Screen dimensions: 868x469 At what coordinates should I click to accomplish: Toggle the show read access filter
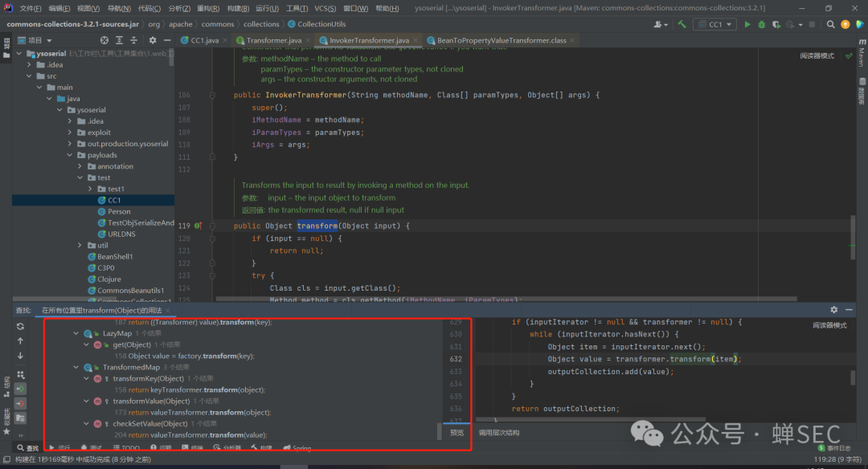[x=20, y=389]
